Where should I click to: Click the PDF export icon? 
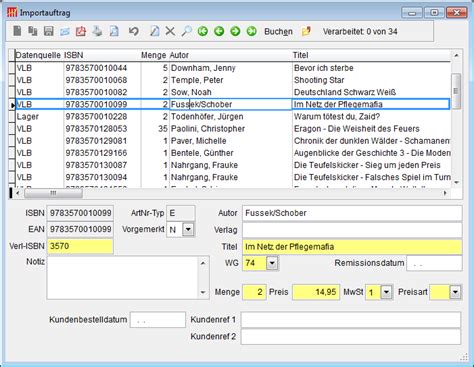point(81,31)
